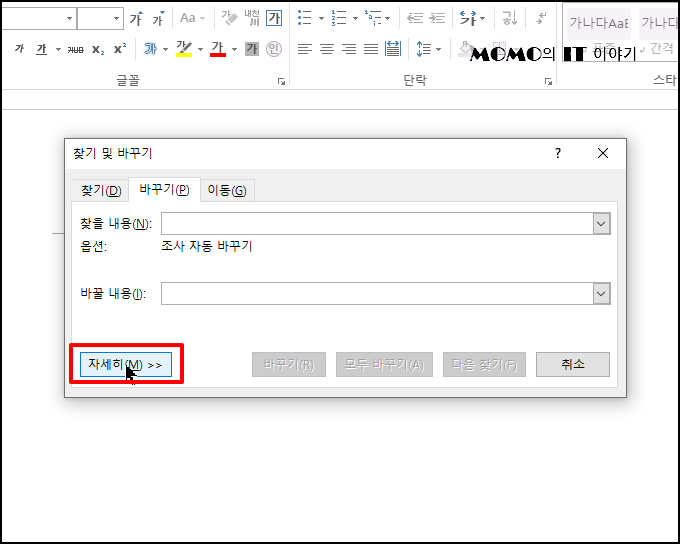Expand 찾을 내용 history dropdown
680x544 pixels.
pyautogui.click(x=601, y=224)
